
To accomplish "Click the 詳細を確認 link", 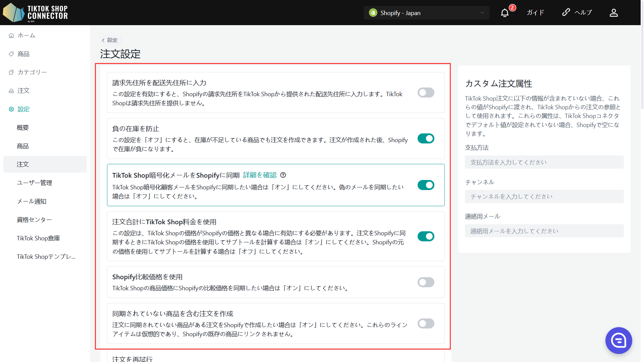I will (x=260, y=175).
